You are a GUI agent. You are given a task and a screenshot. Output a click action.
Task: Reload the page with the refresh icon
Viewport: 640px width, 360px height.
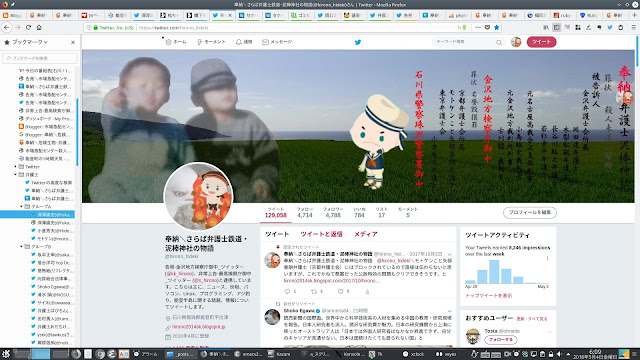coord(28,27)
